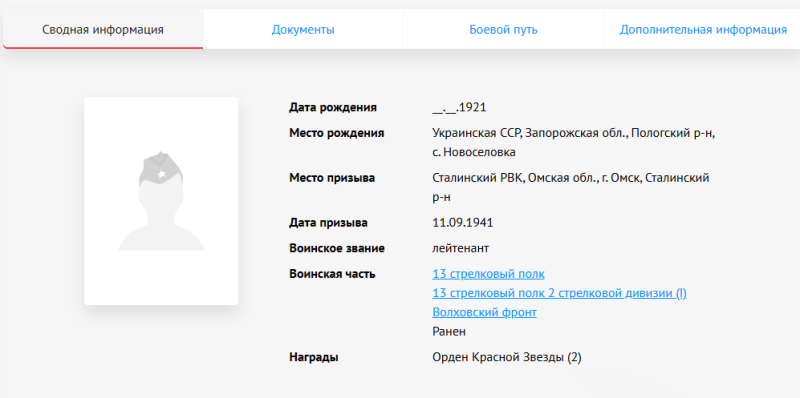Click the soldier placeholder photo
Image resolution: width=800 pixels, height=398 pixels.
161,201
